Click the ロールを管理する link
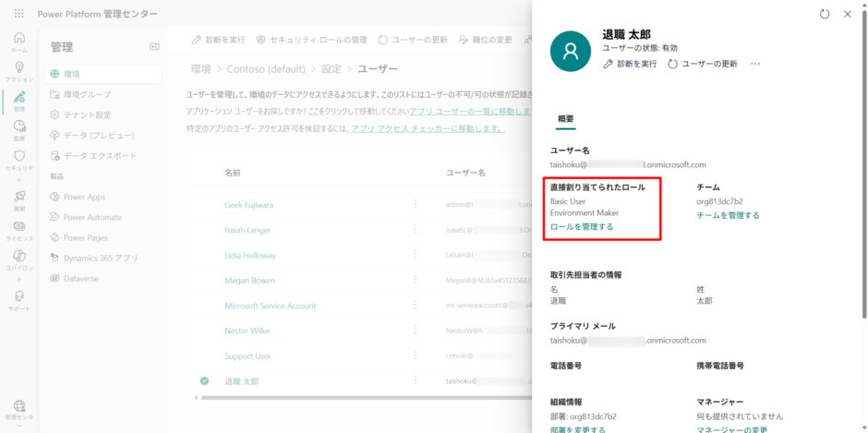This screenshot has width=868, height=433. pyautogui.click(x=582, y=226)
